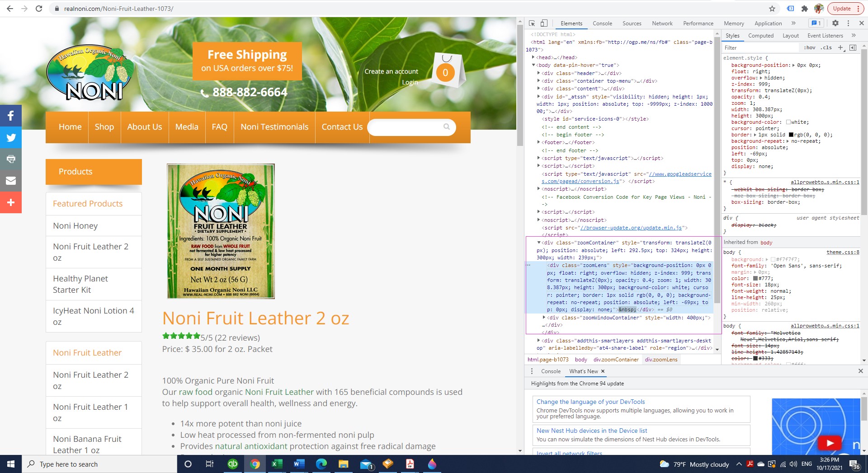
Task: Bookmark page with star icon
Action: tap(772, 9)
